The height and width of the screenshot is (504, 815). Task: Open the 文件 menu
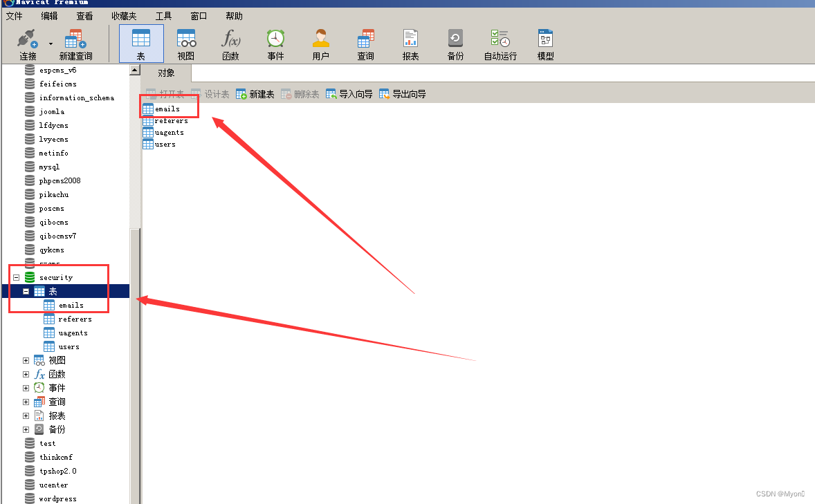[x=14, y=16]
